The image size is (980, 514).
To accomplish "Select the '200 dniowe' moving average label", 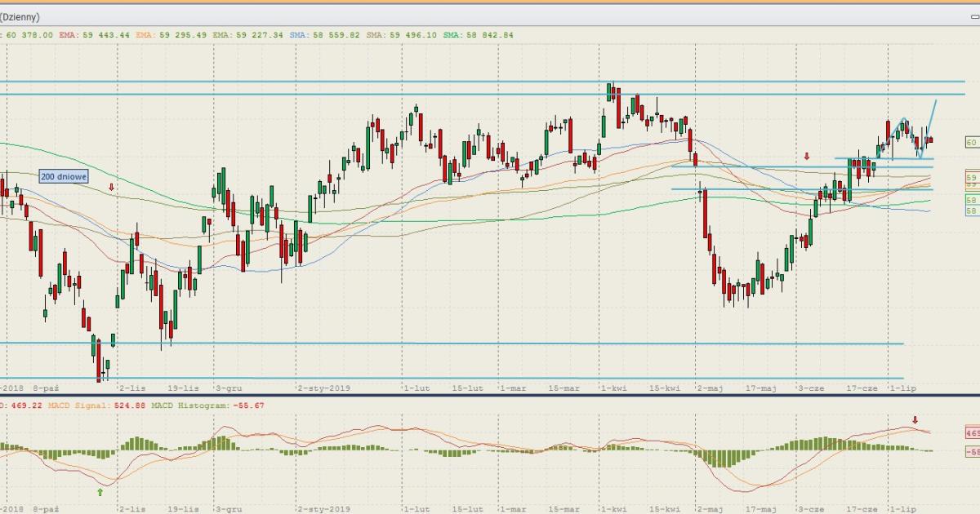I will (64, 176).
